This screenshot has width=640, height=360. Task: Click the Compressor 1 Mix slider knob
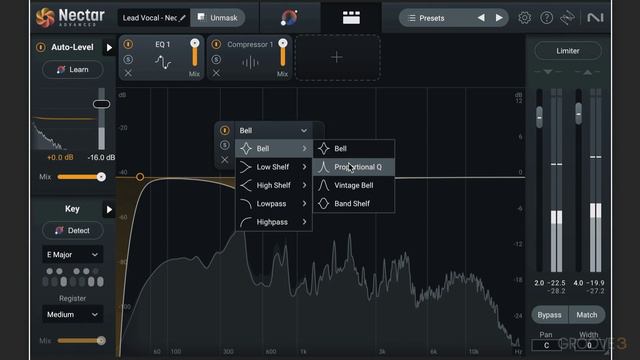coord(282,43)
